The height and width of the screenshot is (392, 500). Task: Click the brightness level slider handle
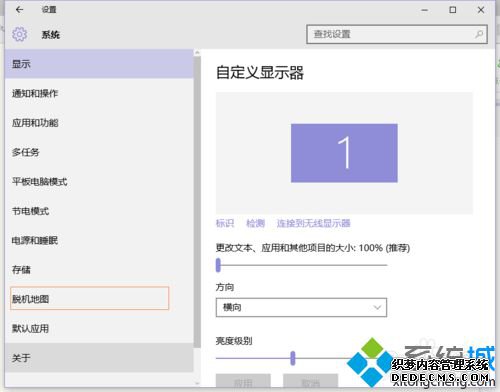click(x=293, y=358)
